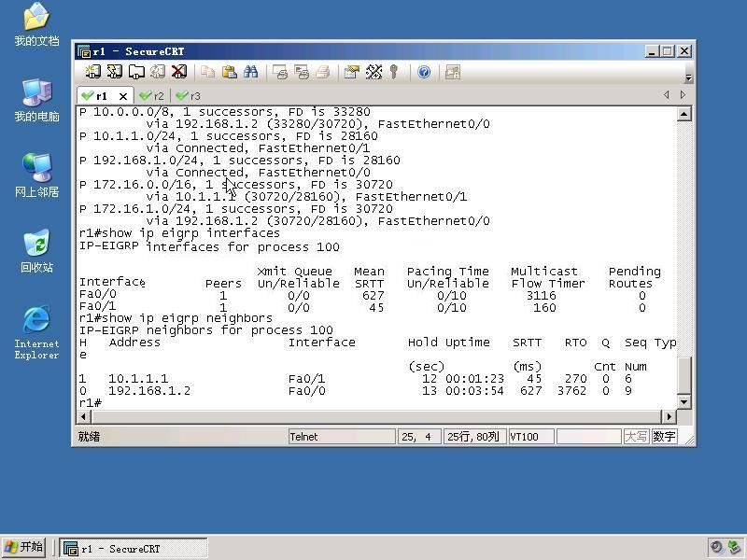Click the round gray system tray icon
The height and width of the screenshot is (560, 747).
(717, 548)
